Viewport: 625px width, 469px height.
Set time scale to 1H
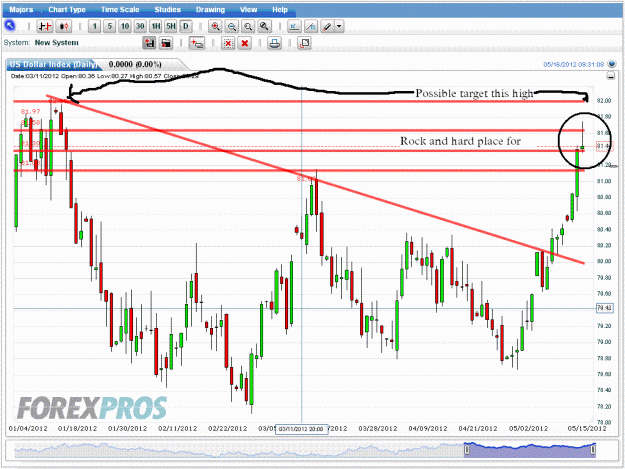pos(155,27)
